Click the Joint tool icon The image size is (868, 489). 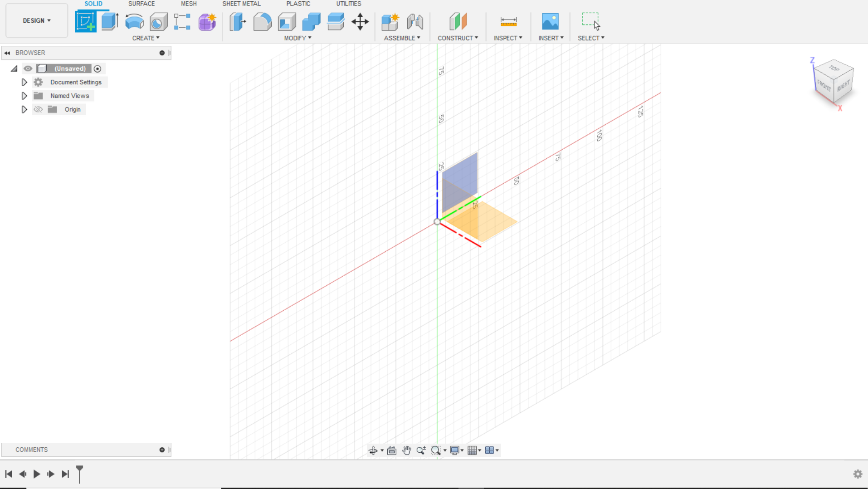tap(415, 22)
